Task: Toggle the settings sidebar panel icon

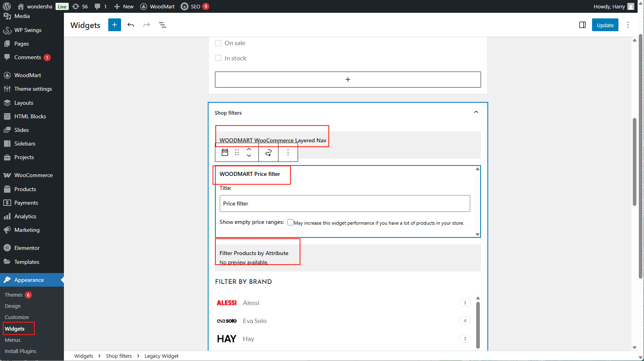Action: click(582, 25)
